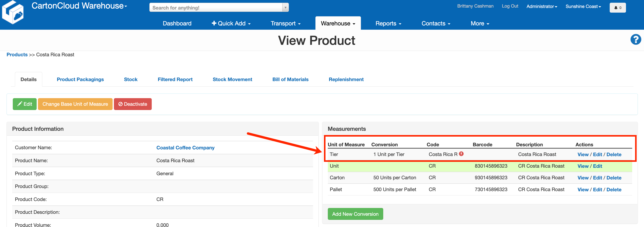Expand the Sunshine Coast location selector
The height and width of the screenshot is (227, 644).
pyautogui.click(x=583, y=6)
